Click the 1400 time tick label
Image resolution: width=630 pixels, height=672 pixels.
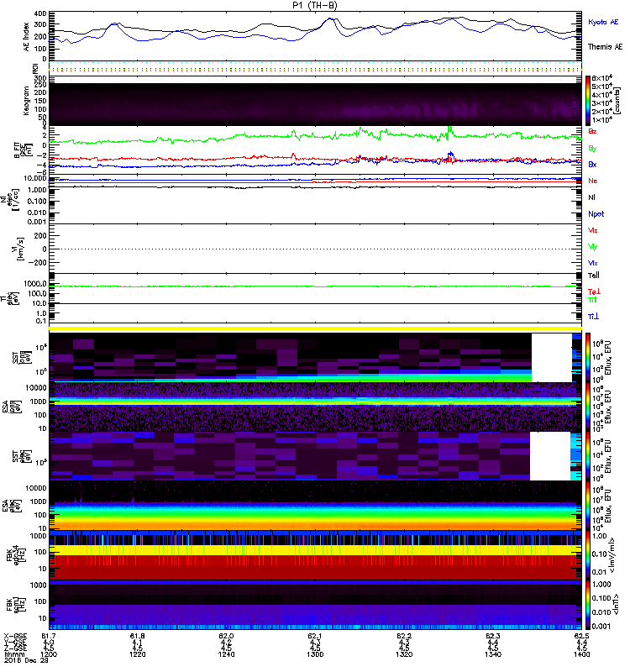(581, 654)
